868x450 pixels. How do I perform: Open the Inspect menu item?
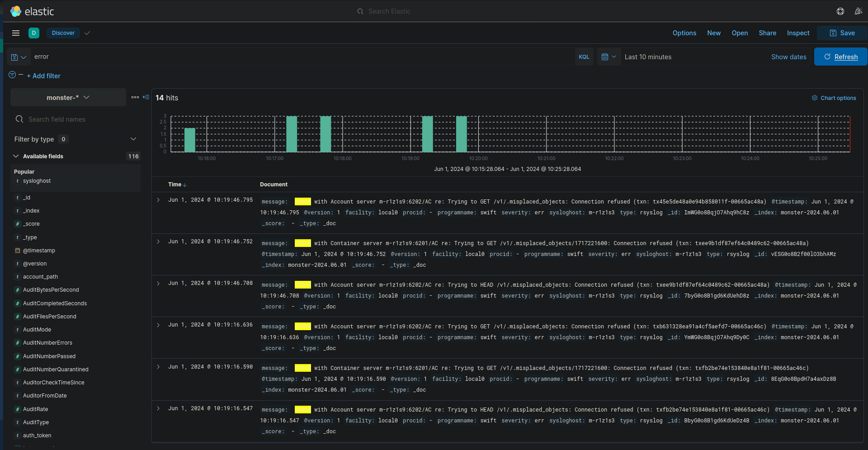798,33
